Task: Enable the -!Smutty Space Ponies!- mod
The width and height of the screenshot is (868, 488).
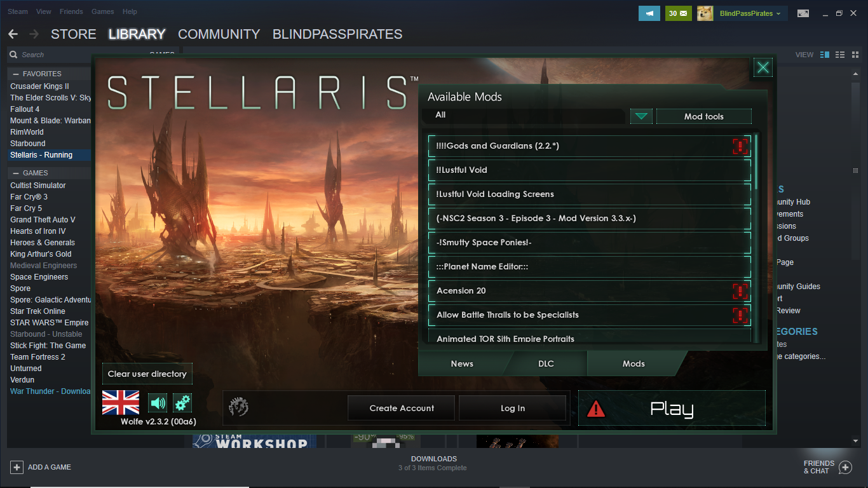Action: pyautogui.click(x=589, y=243)
